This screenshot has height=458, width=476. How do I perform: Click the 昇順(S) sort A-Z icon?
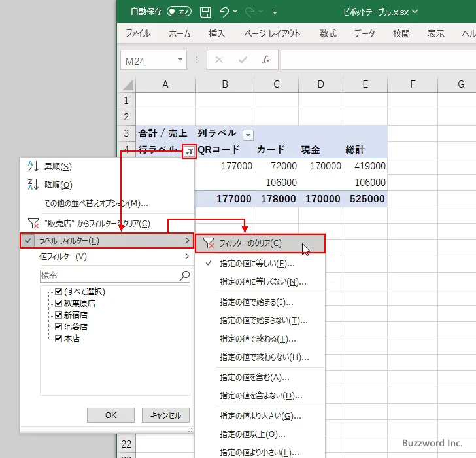click(33, 166)
